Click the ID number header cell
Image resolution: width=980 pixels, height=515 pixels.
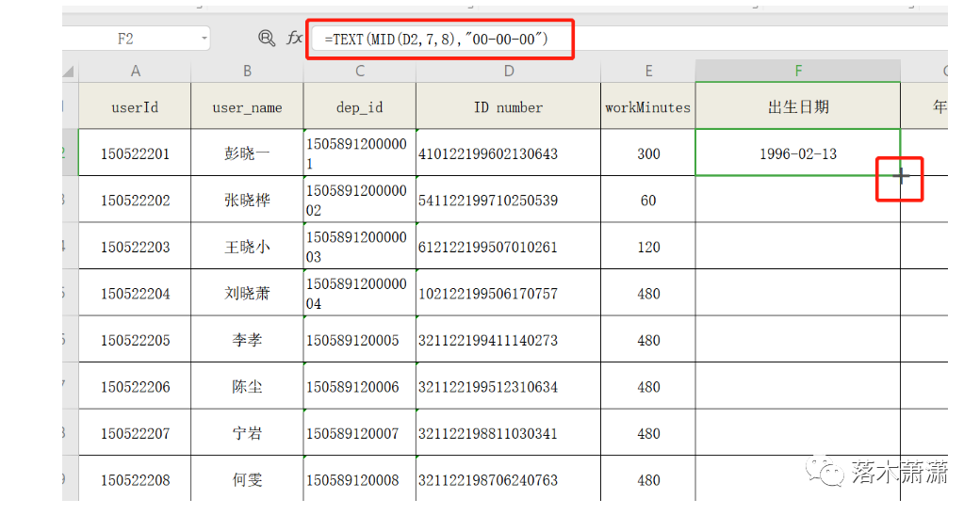point(508,106)
